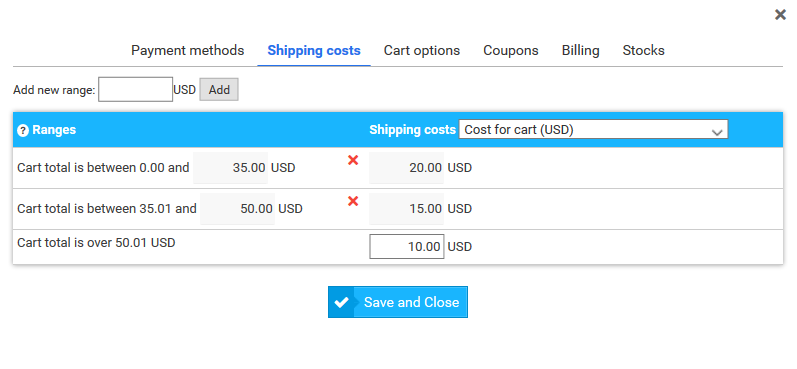Focus the Add new range input field
Screen dimensions: 797x369
coord(135,89)
